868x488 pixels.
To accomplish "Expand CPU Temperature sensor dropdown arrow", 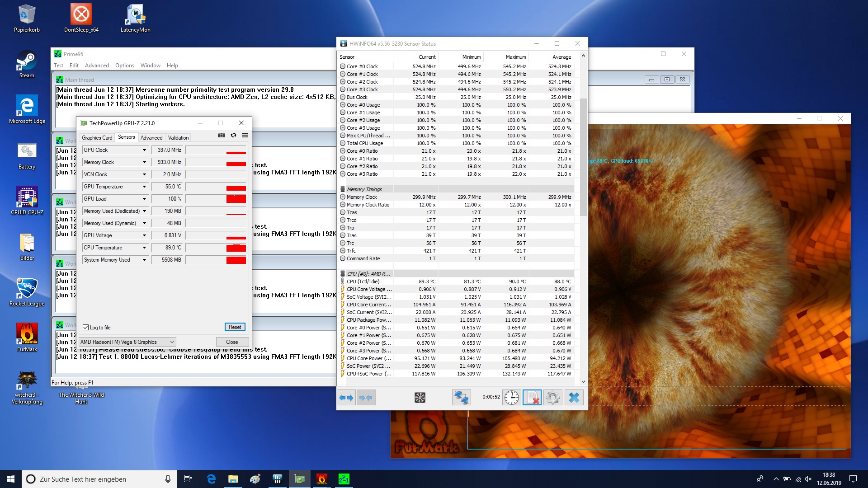I will pos(144,248).
